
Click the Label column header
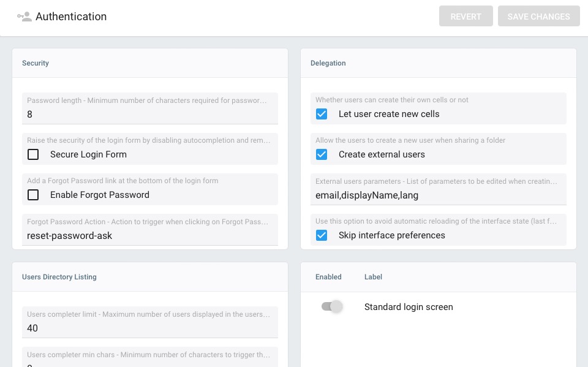[373, 277]
